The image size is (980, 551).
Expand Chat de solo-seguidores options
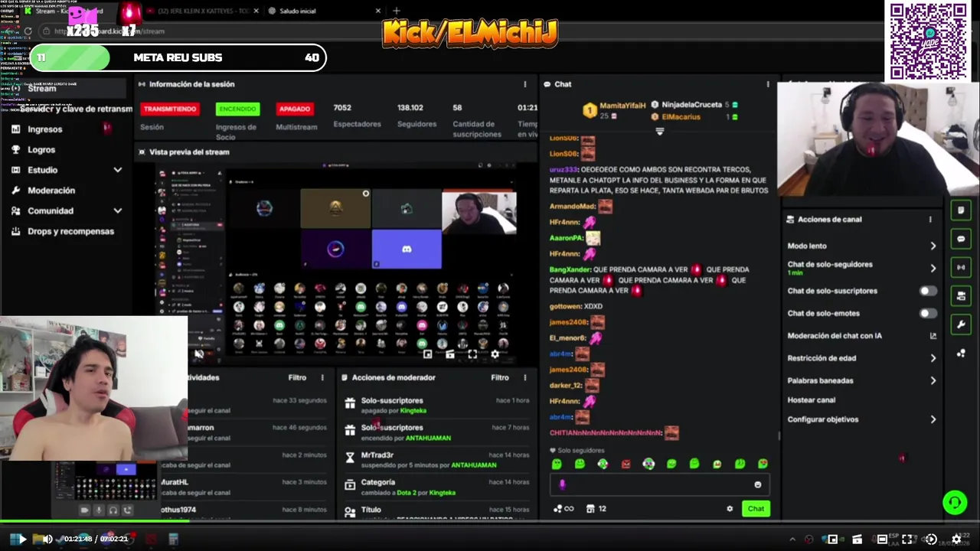pos(933,268)
